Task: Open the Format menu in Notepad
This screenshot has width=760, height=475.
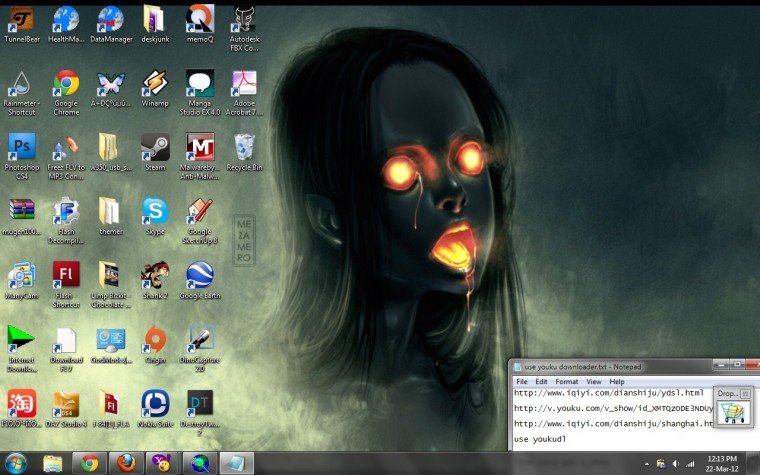Action: coord(567,381)
